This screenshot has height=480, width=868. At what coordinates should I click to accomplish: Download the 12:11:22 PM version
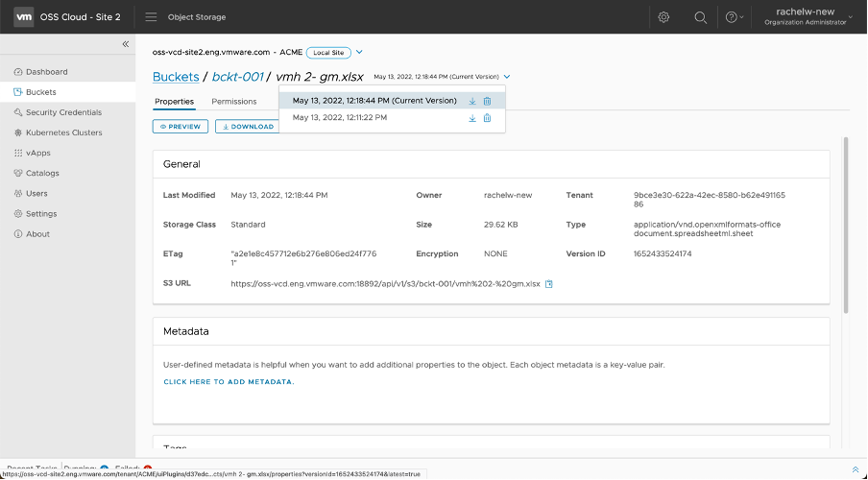pos(472,118)
